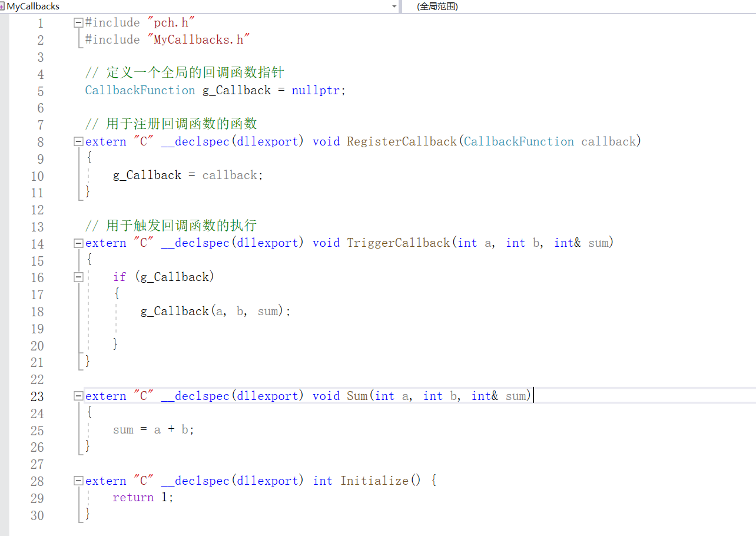Collapse the include region at line 1
This screenshot has height=536, width=756.
point(78,22)
